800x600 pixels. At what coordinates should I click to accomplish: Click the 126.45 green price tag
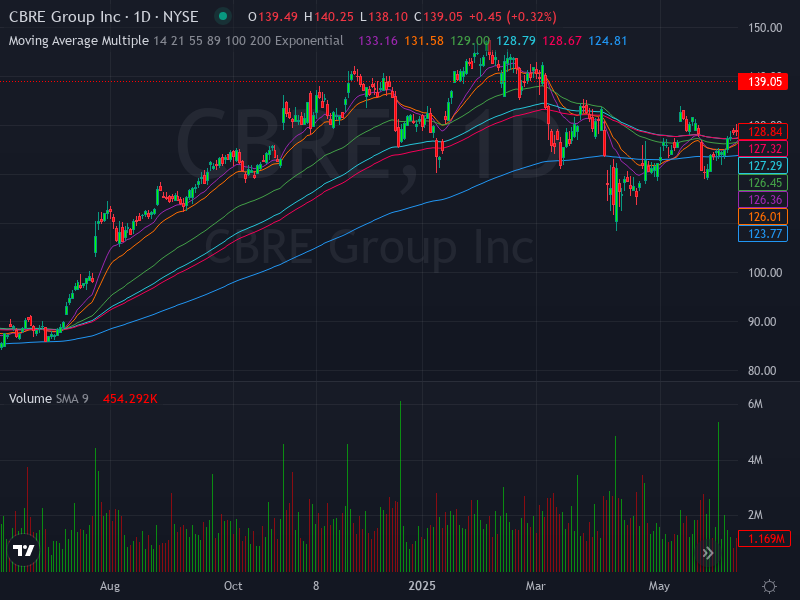pos(763,183)
